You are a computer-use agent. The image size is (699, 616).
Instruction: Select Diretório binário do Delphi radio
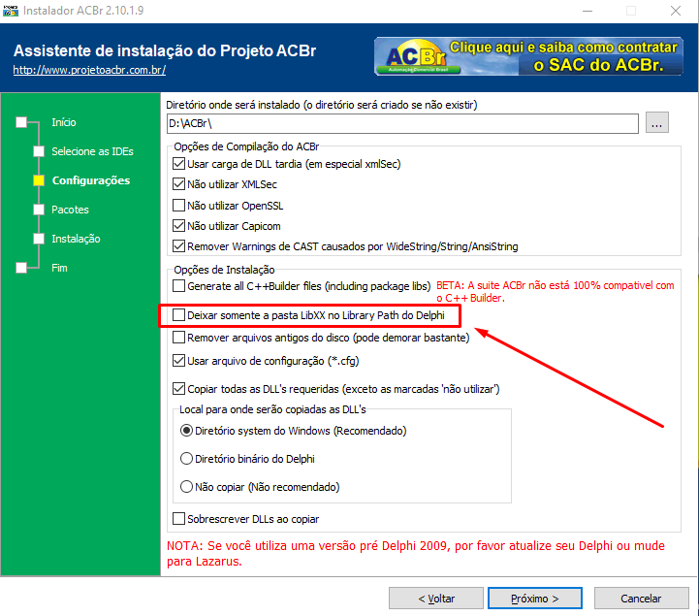pyautogui.click(x=186, y=459)
